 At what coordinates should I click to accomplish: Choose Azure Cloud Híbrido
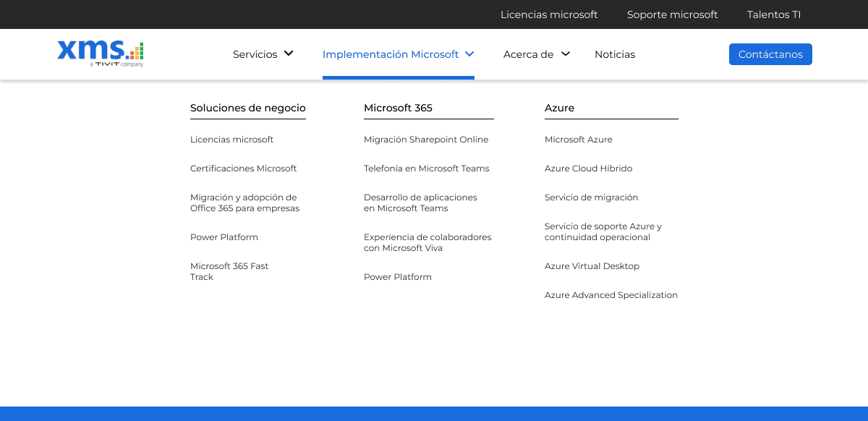[x=589, y=169]
